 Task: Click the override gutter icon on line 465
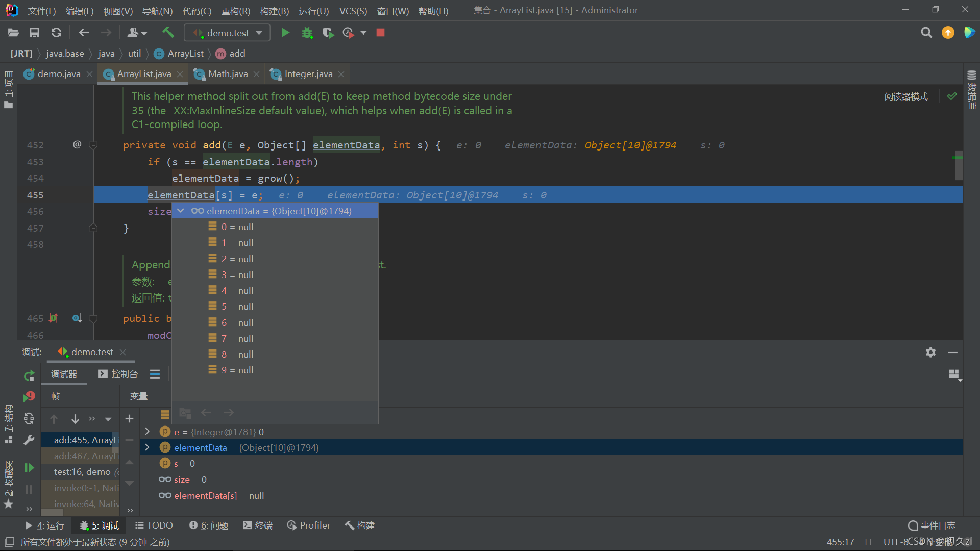tap(77, 318)
